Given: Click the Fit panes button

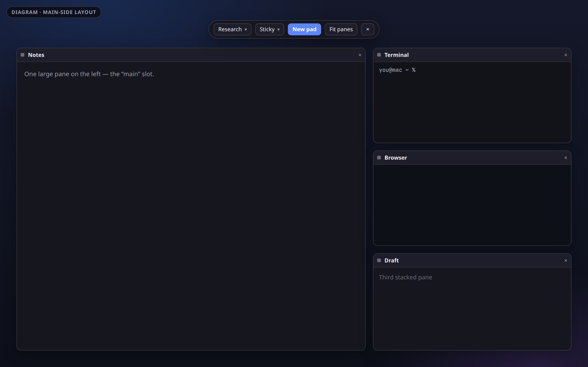Looking at the screenshot, I should tap(341, 29).
